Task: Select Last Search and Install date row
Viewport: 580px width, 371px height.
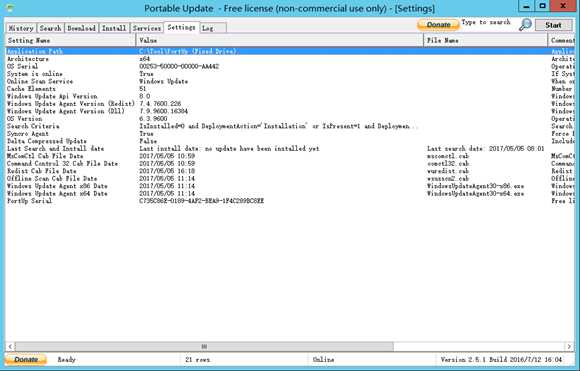Action: coord(290,149)
